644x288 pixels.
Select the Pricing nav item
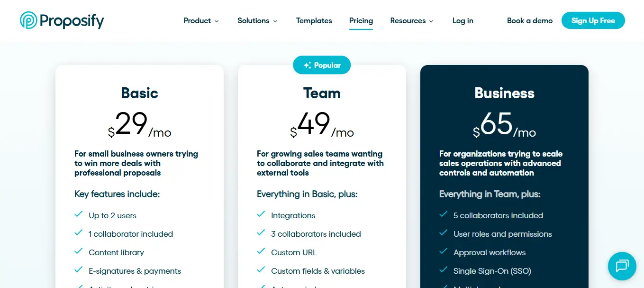coord(361,21)
